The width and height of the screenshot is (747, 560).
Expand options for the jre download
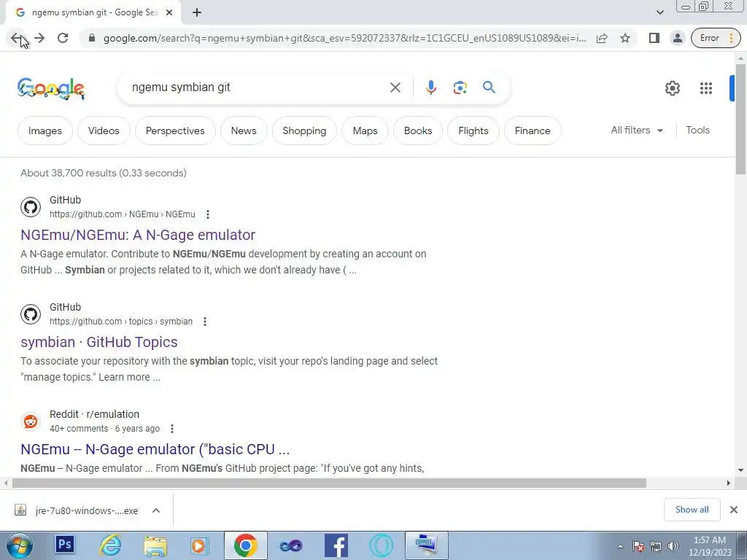click(x=156, y=510)
